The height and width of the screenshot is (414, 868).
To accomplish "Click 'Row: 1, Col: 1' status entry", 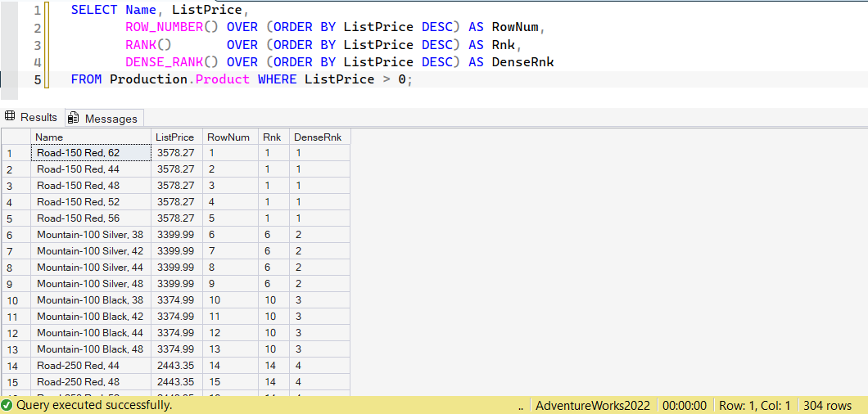I will [755, 405].
